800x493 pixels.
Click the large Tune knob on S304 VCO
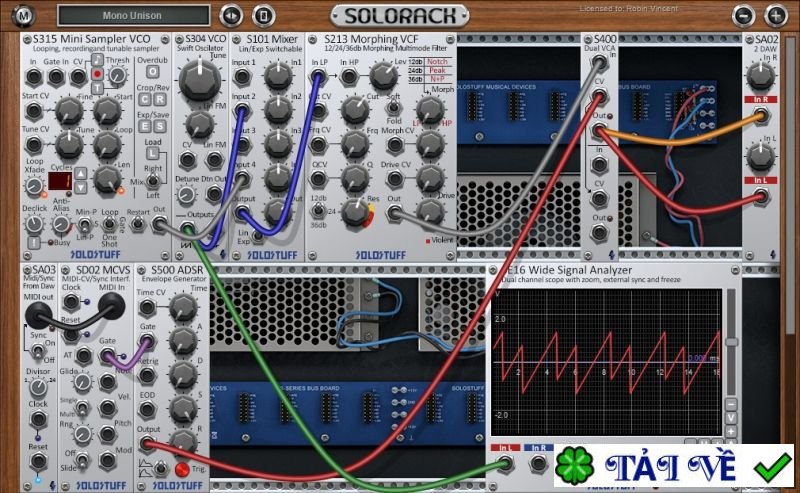200,81
